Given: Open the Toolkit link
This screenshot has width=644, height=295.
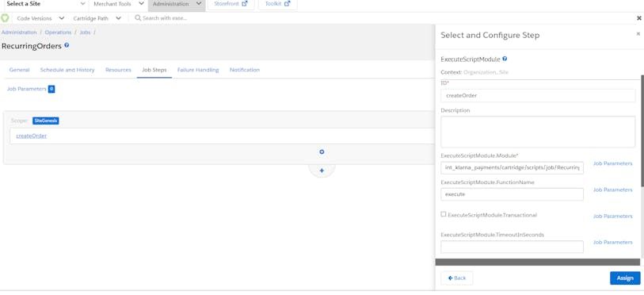Looking at the screenshot, I should pyautogui.click(x=278, y=4).
